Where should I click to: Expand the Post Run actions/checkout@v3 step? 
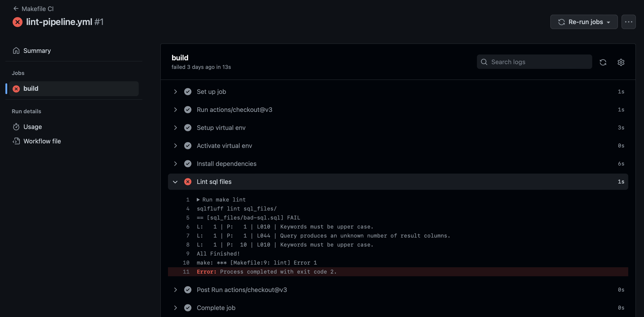tap(175, 290)
